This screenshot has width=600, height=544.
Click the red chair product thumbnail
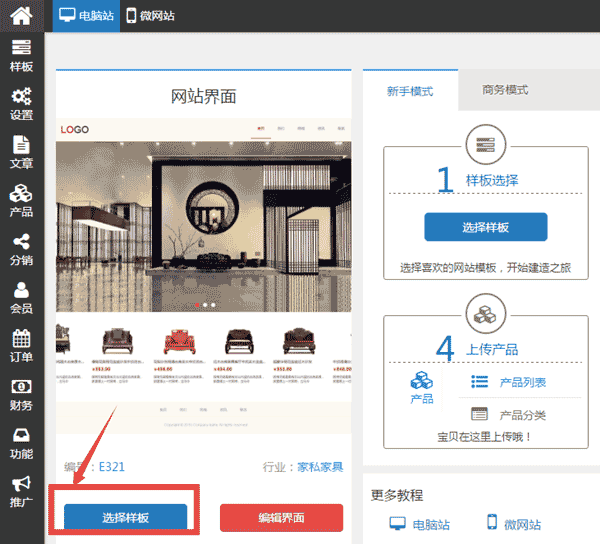[179, 342]
